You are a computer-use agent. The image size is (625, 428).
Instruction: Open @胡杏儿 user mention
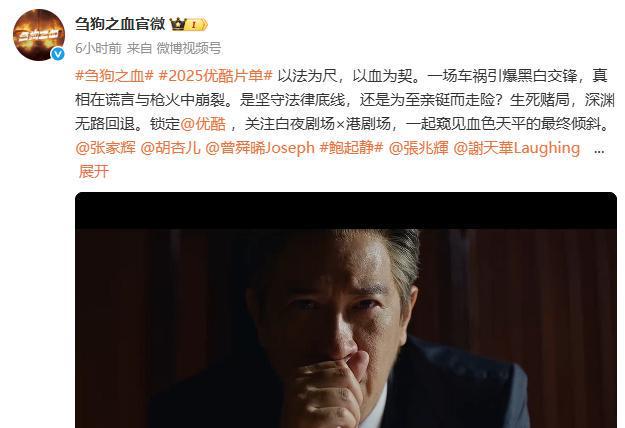(x=170, y=148)
